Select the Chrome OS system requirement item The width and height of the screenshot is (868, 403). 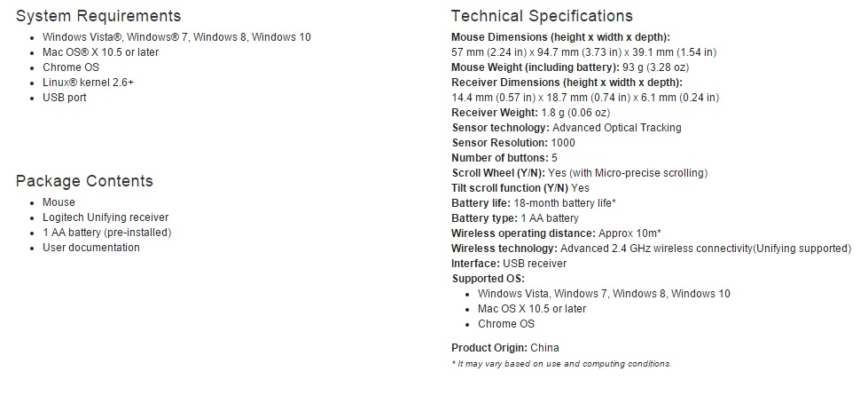point(71,67)
